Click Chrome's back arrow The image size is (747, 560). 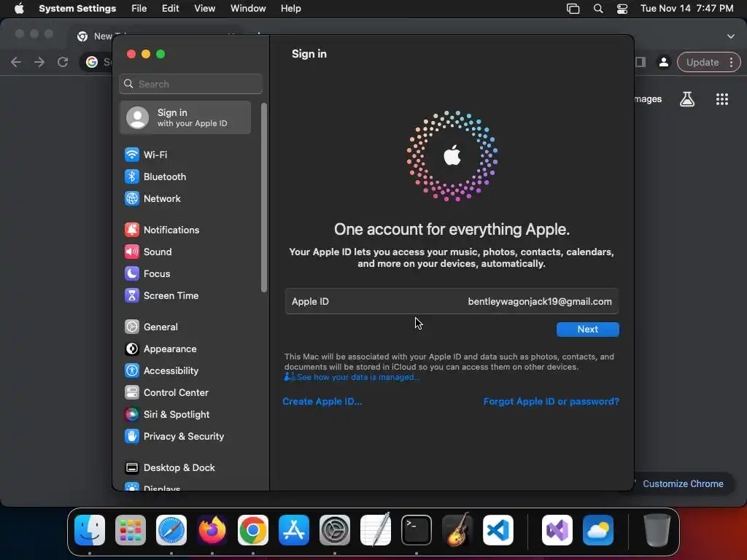point(16,62)
